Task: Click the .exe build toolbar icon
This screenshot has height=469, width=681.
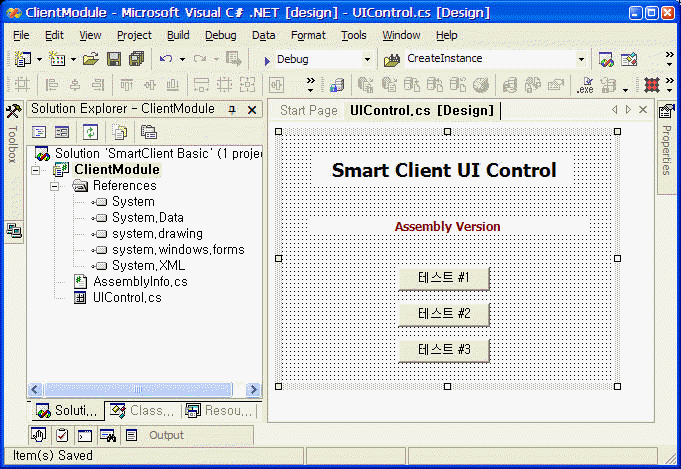Action: click(x=585, y=85)
